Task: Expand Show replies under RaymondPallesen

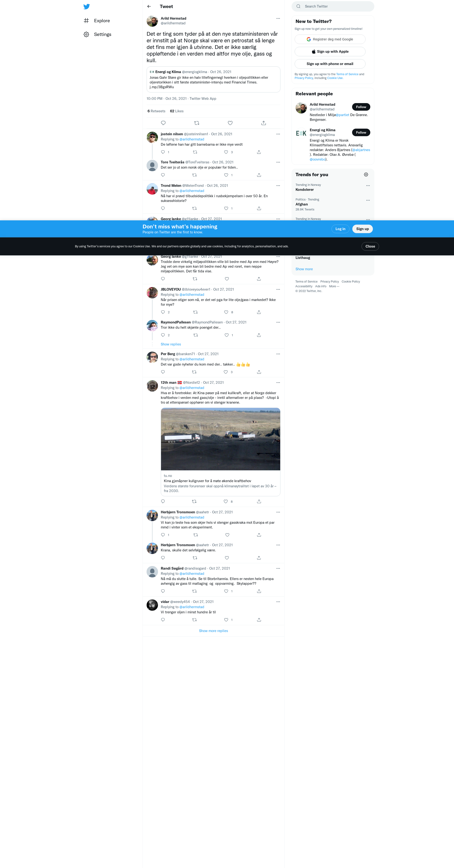Action: (170, 344)
